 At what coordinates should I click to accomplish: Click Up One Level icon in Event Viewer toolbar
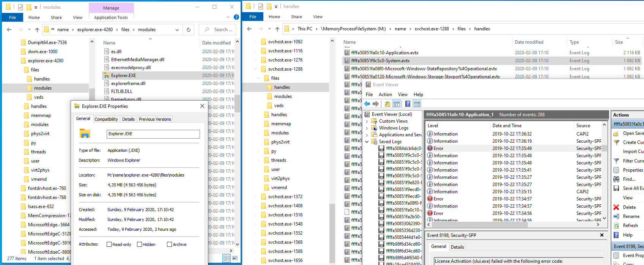(387, 104)
